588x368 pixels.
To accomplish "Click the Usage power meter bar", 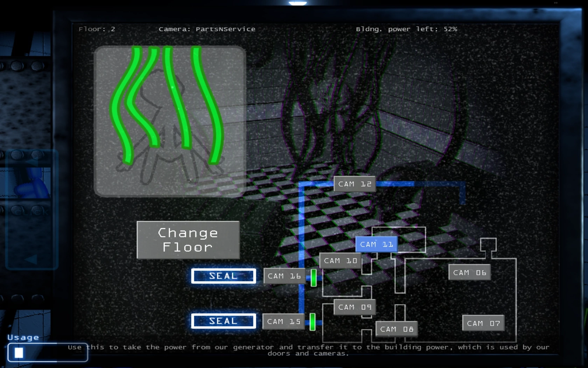I will (47, 353).
